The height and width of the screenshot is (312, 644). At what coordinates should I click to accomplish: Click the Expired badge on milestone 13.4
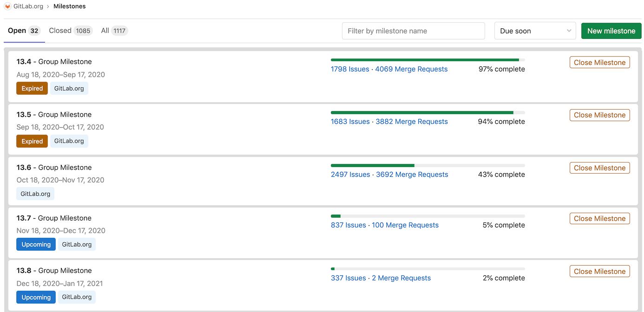32,89
